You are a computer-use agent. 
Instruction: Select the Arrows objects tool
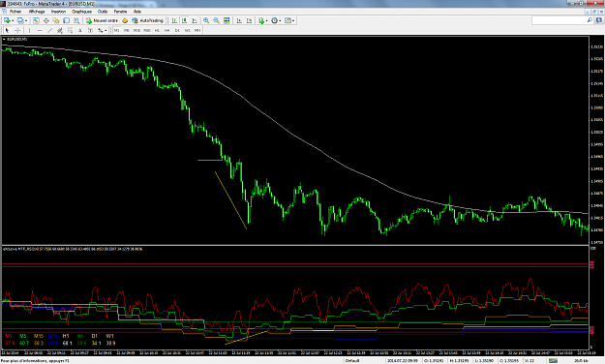101,30
